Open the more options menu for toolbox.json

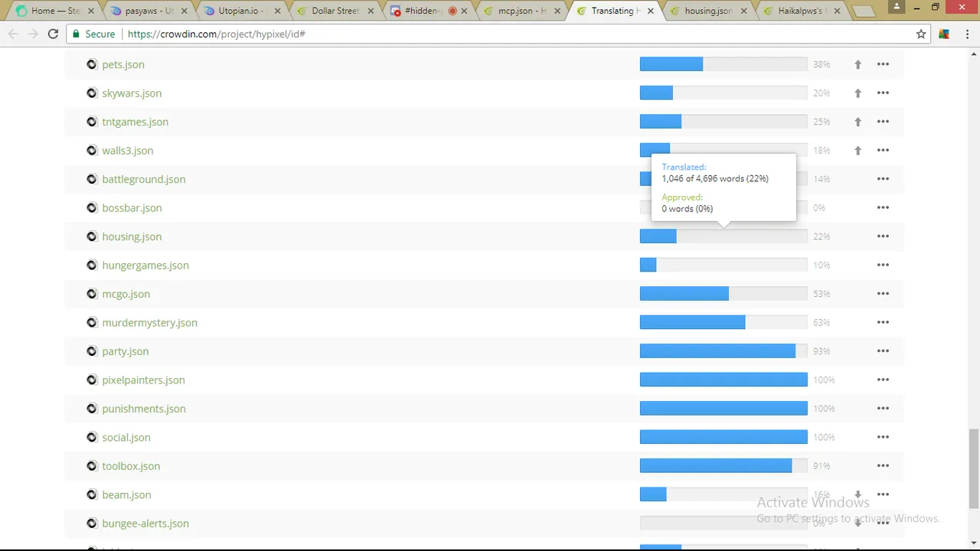coord(883,466)
